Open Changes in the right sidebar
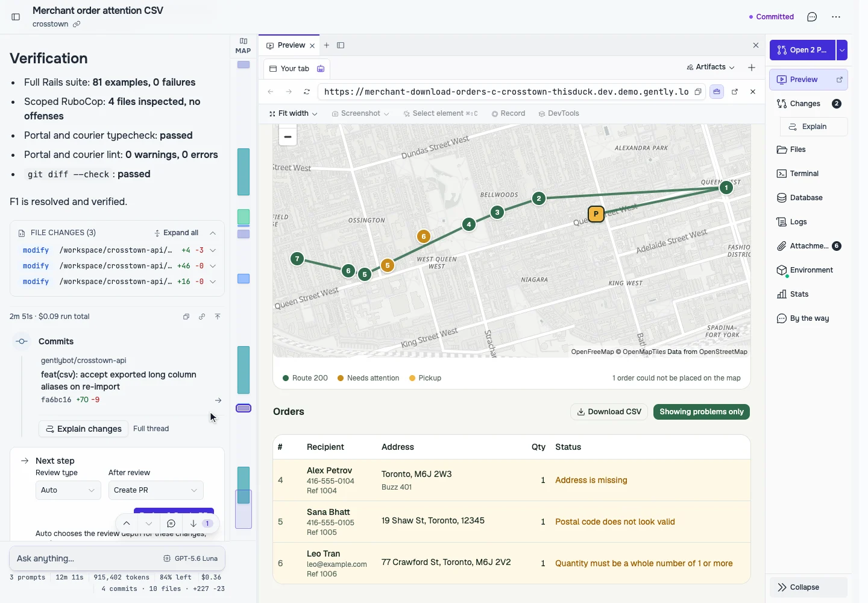 click(808, 104)
